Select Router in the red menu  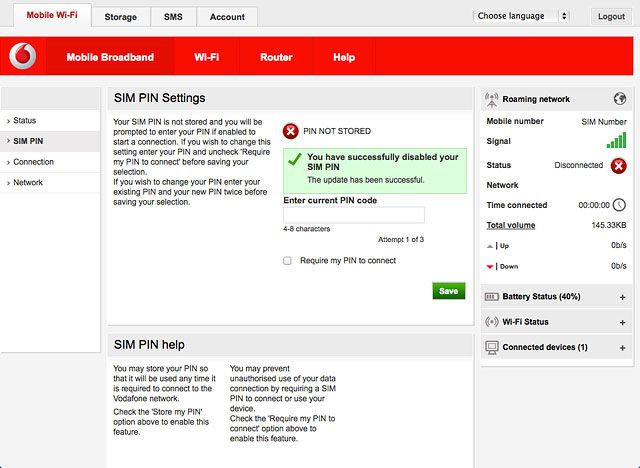click(x=276, y=57)
